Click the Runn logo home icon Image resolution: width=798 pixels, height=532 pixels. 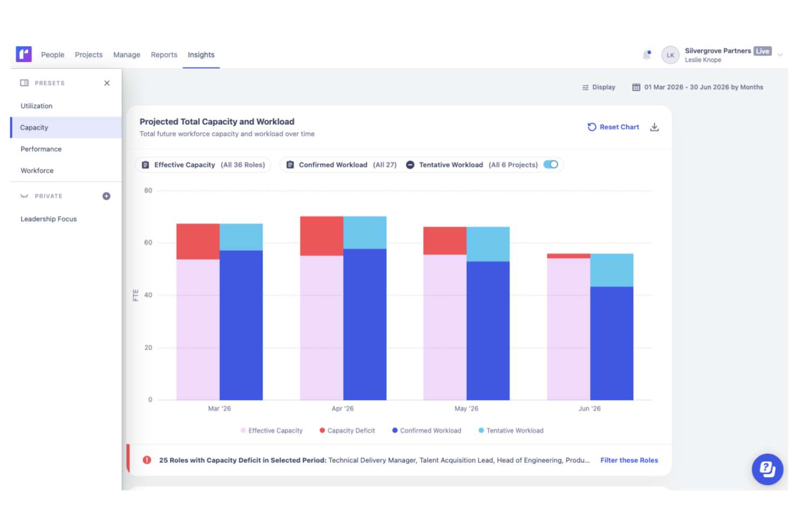point(24,54)
